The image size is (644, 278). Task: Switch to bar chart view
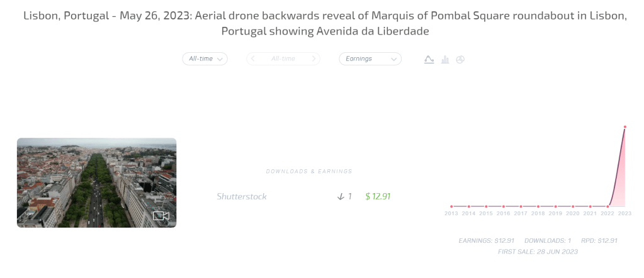click(x=445, y=59)
